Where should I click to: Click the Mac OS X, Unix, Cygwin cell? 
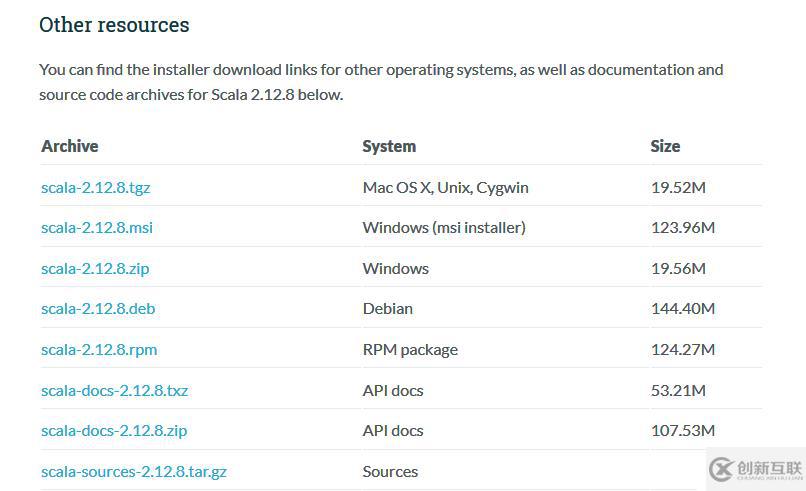click(445, 187)
